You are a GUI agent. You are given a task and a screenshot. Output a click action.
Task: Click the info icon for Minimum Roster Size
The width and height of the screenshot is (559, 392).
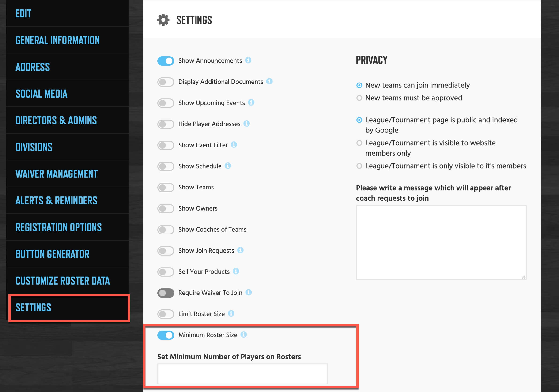[x=243, y=335]
